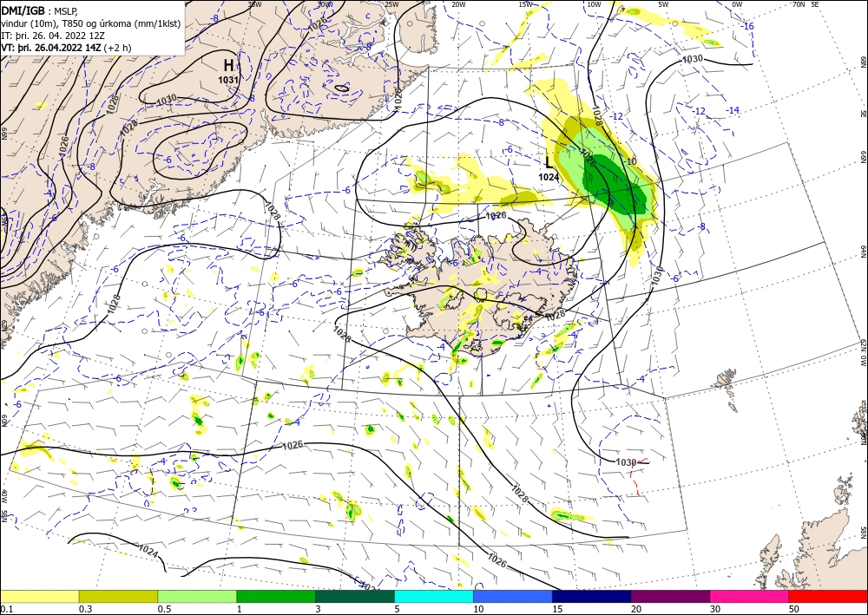
Task: Select the green 1–3 legend swatch
Action: click(276, 596)
